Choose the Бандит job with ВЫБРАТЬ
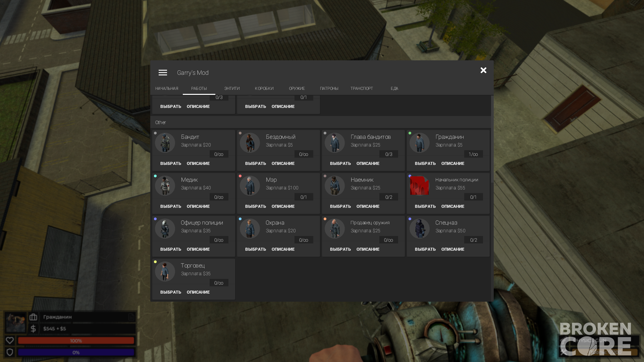644x362 pixels. click(x=171, y=164)
